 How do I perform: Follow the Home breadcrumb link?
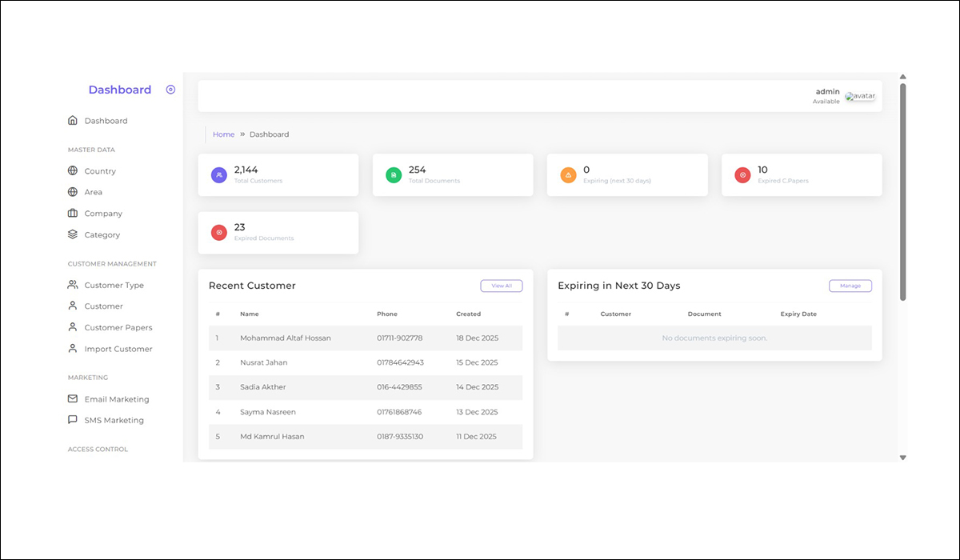[x=223, y=134]
